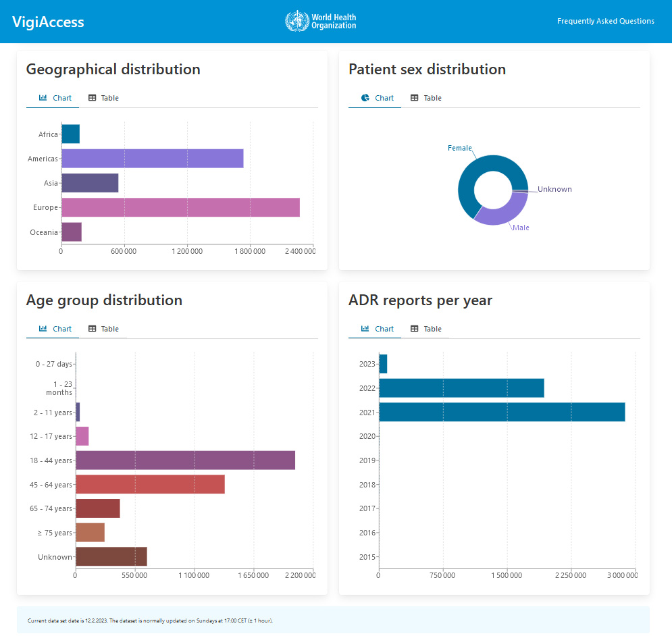The image size is (672, 636).
Task: Click the 'ADR reports per year' heading
Action: (x=421, y=300)
